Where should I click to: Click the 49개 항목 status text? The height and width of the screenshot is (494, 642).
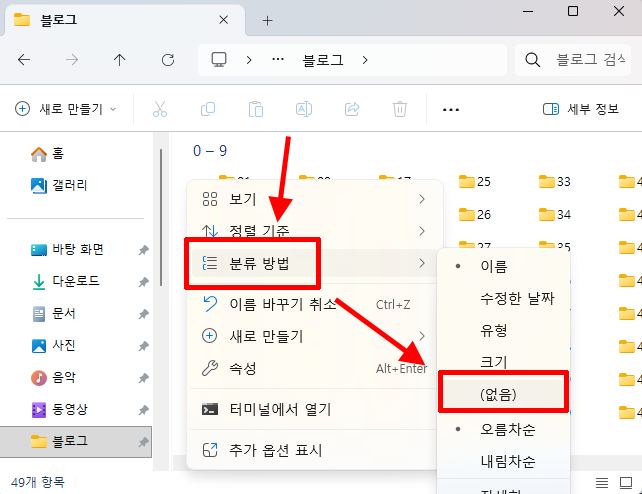tap(38, 482)
